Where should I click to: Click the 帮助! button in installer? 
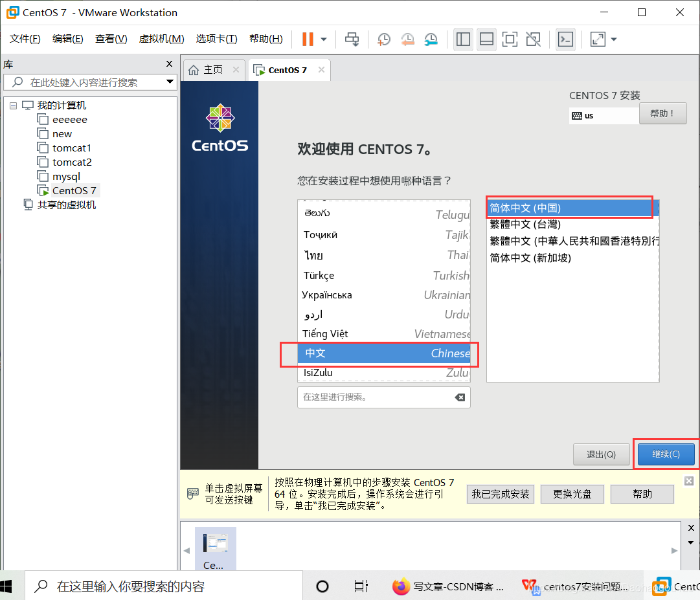(662, 114)
